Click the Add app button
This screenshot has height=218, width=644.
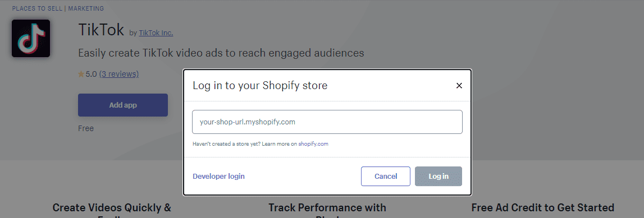123,105
